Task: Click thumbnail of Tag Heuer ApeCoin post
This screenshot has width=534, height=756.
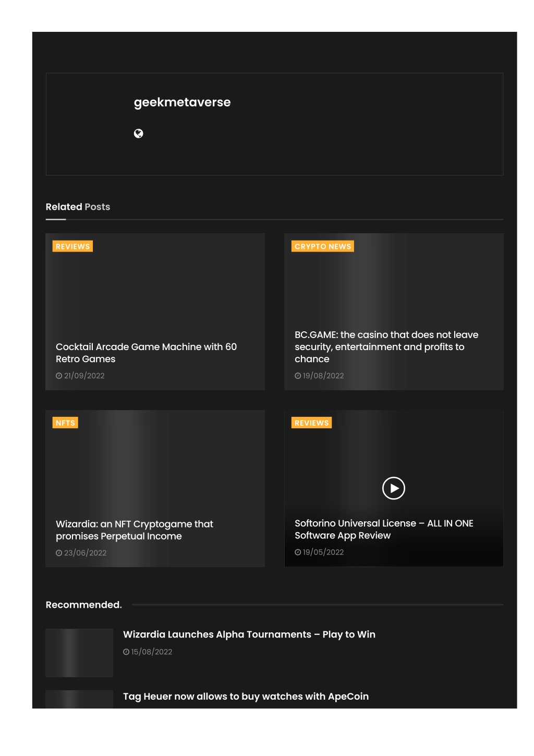Action: pyautogui.click(x=79, y=699)
